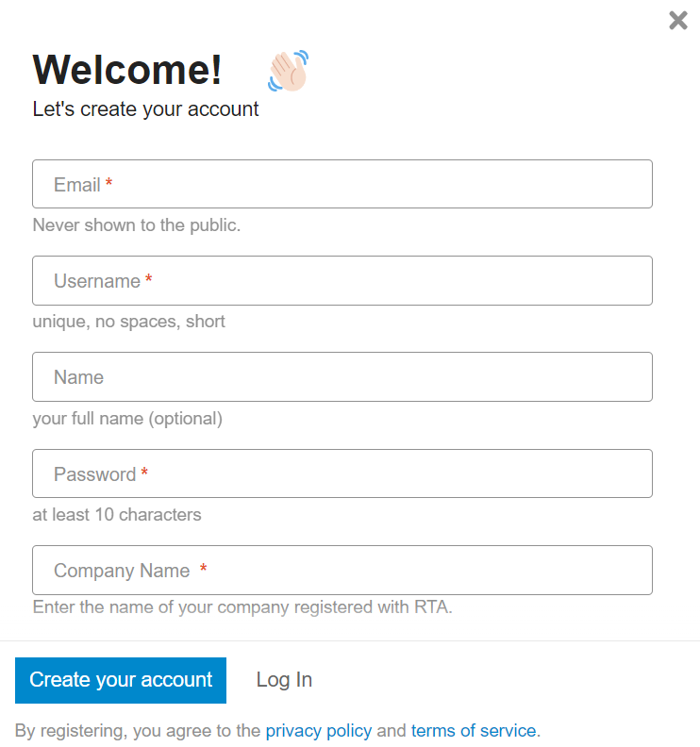
Task: Click the "By registering, you agree" text
Action: click(138, 730)
